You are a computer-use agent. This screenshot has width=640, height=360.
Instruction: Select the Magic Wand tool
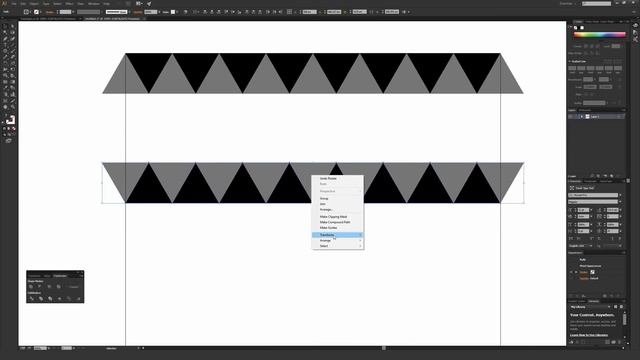tap(5, 32)
